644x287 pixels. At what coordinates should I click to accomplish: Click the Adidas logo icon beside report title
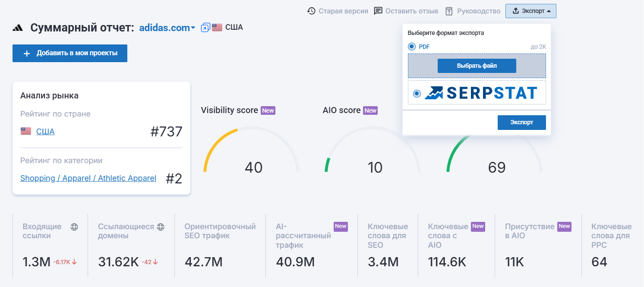click(18, 28)
